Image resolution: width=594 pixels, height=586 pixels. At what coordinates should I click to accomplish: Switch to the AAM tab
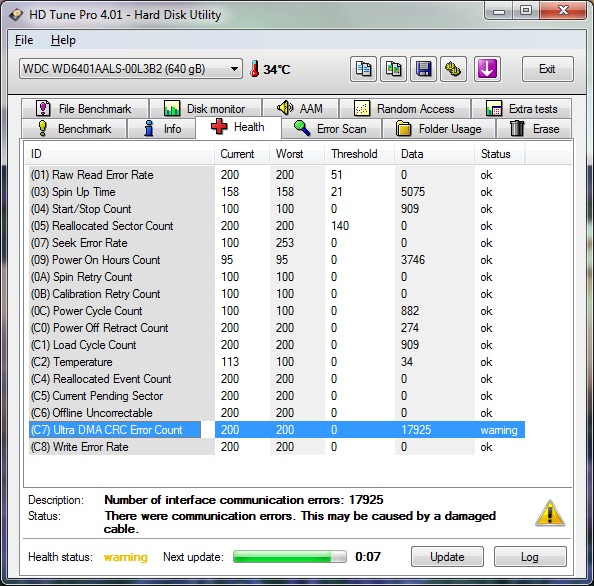(x=300, y=109)
